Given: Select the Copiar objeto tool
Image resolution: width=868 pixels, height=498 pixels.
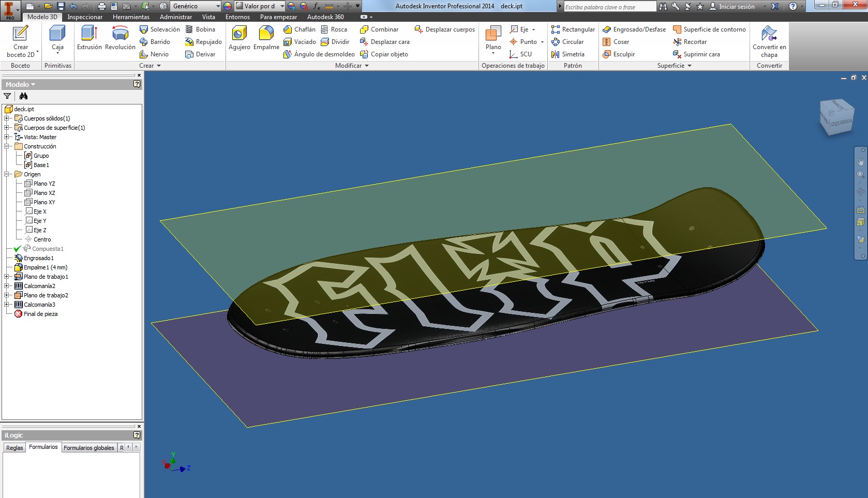Looking at the screenshot, I should [x=384, y=54].
